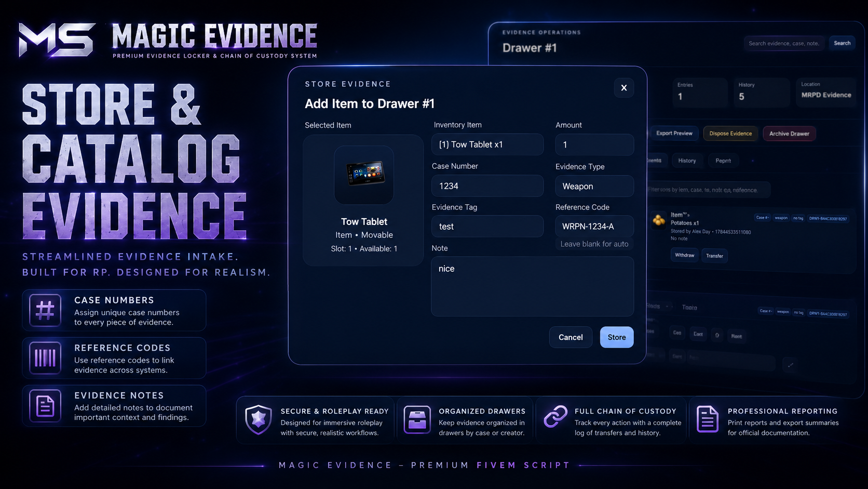Click the Reference Code field

pos(594,227)
